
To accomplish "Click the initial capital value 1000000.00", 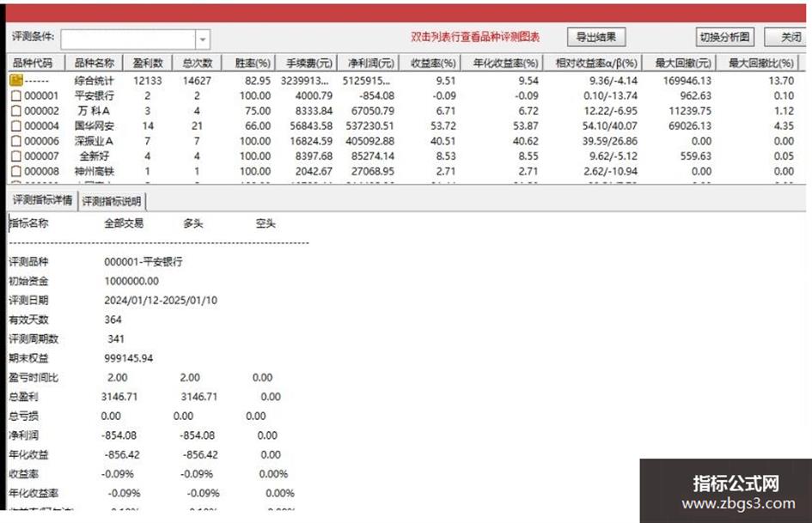I will (x=131, y=281).
